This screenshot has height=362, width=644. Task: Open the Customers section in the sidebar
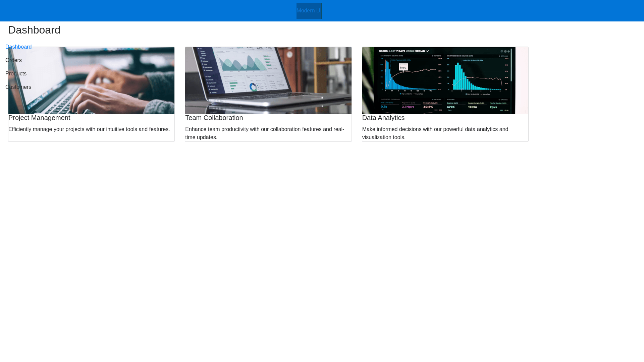pyautogui.click(x=18, y=87)
